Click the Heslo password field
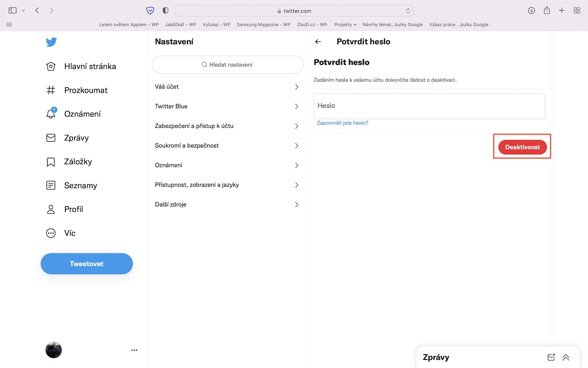This screenshot has width=588, height=368. (429, 106)
